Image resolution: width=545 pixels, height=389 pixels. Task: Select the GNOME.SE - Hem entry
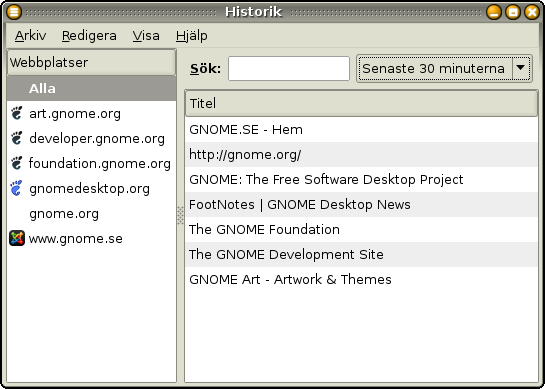pos(361,130)
